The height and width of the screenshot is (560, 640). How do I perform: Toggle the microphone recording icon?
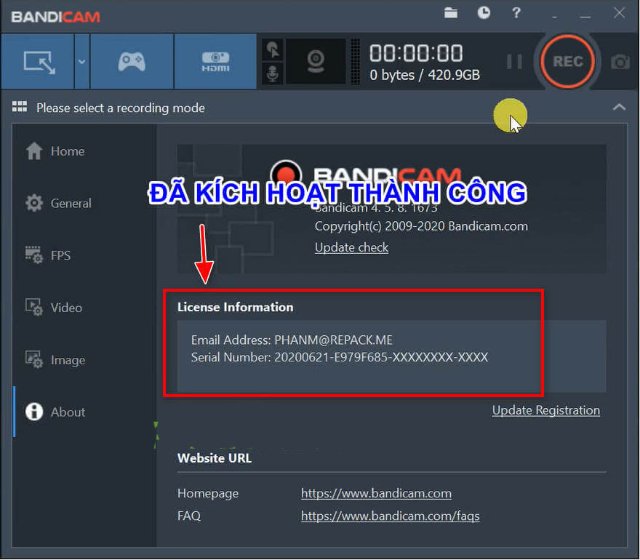coord(273,73)
